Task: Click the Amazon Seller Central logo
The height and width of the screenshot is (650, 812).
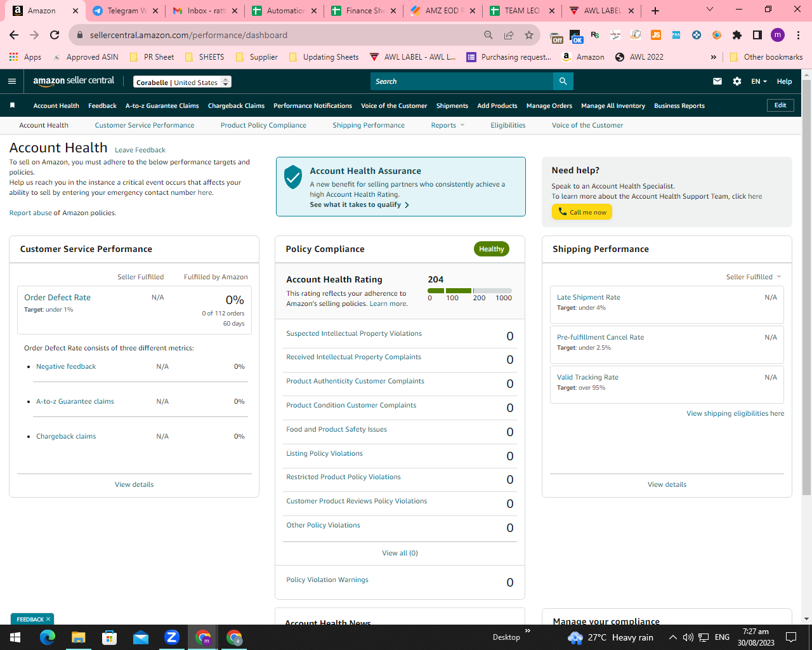Action: [x=74, y=81]
